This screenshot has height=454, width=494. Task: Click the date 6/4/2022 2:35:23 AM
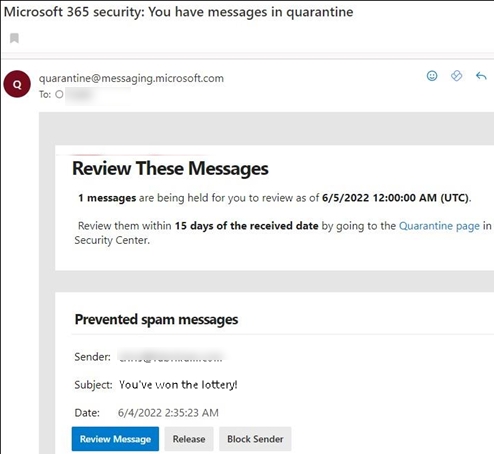click(x=168, y=413)
